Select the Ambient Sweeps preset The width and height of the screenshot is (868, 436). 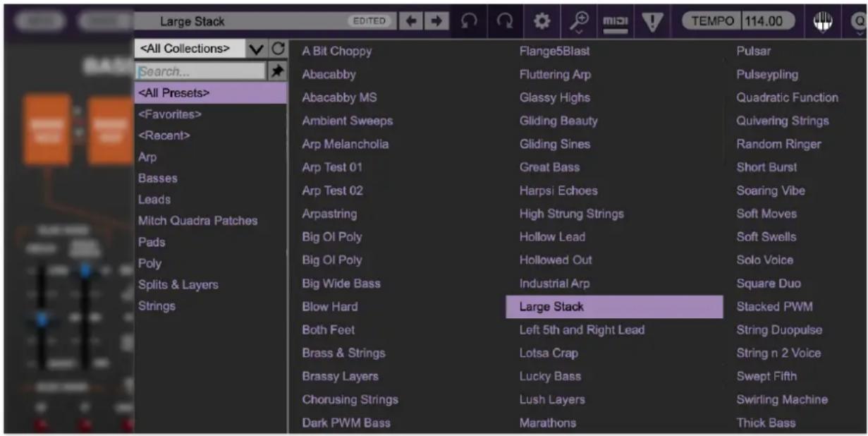pos(347,121)
